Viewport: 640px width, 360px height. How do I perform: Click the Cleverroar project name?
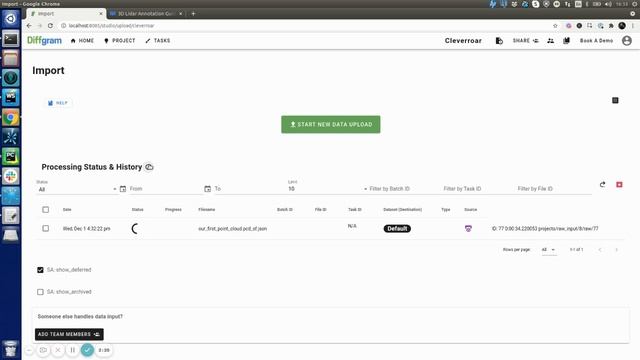point(463,41)
